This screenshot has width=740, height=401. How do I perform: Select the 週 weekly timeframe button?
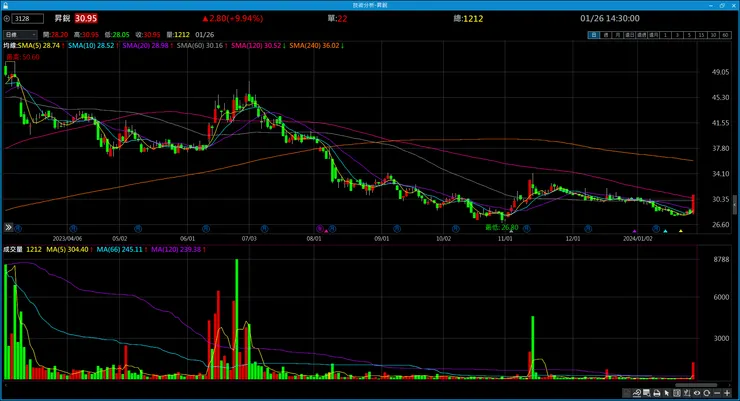[605, 35]
